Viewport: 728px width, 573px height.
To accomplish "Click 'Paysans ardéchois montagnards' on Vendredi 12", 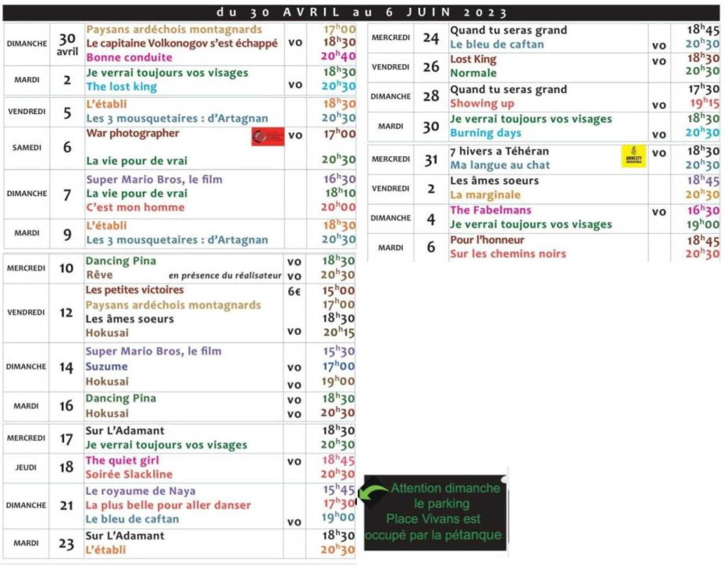I will click(x=173, y=305).
